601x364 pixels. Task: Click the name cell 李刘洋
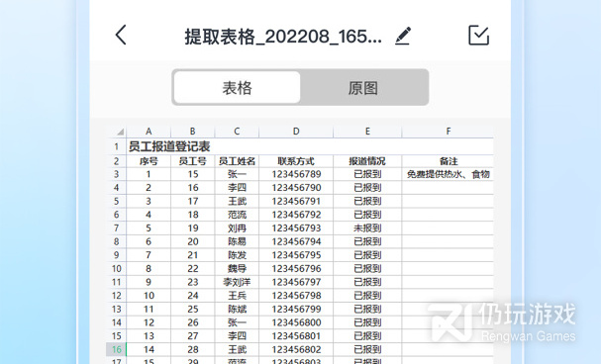(237, 282)
